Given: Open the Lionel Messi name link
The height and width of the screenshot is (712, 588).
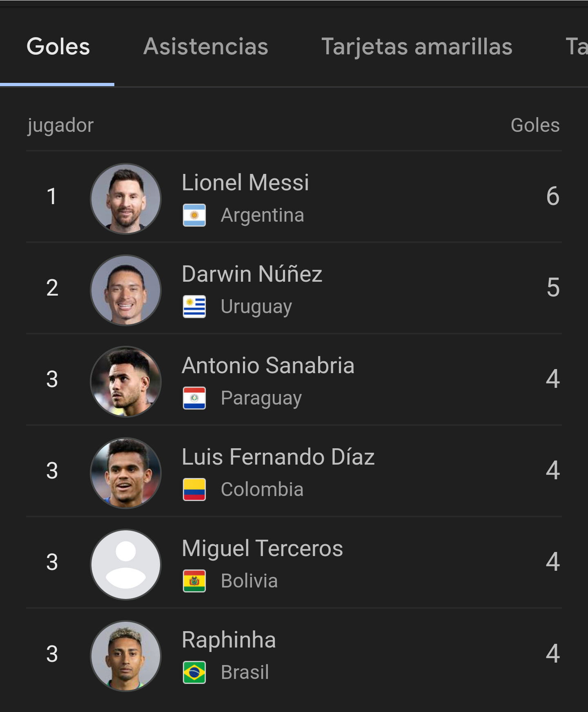Looking at the screenshot, I should [245, 182].
